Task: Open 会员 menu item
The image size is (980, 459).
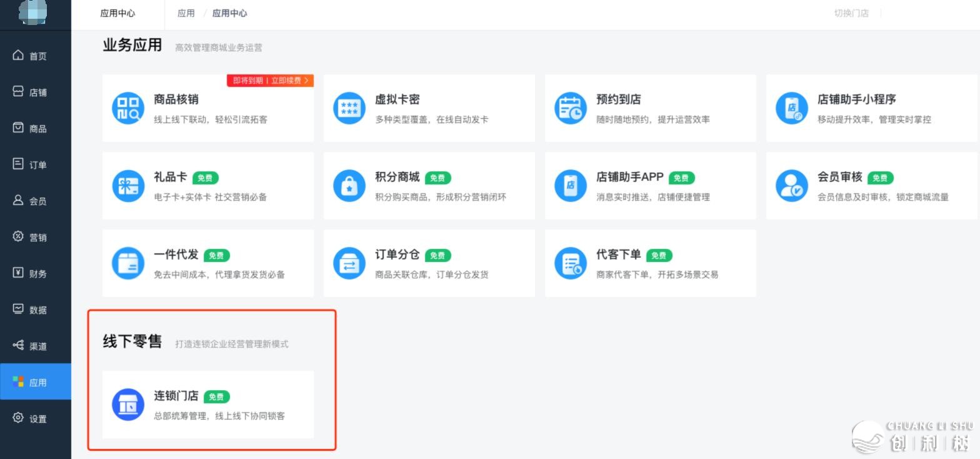Action: point(36,201)
